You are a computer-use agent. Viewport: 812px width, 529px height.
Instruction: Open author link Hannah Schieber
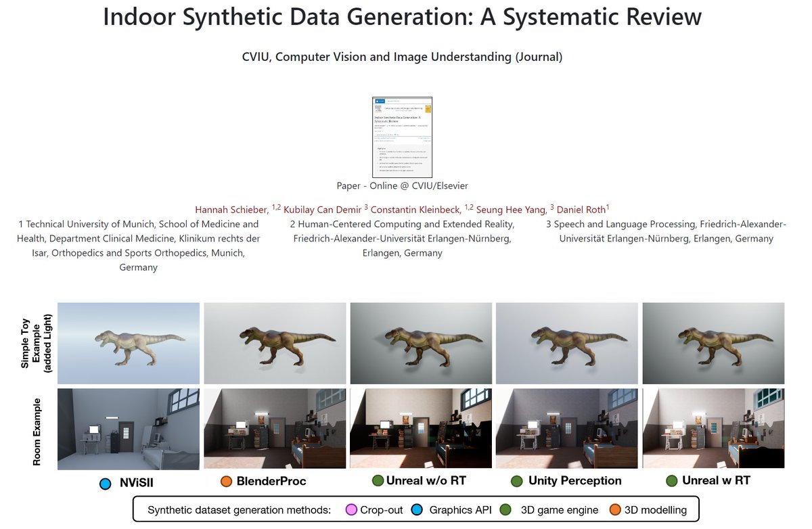231,209
